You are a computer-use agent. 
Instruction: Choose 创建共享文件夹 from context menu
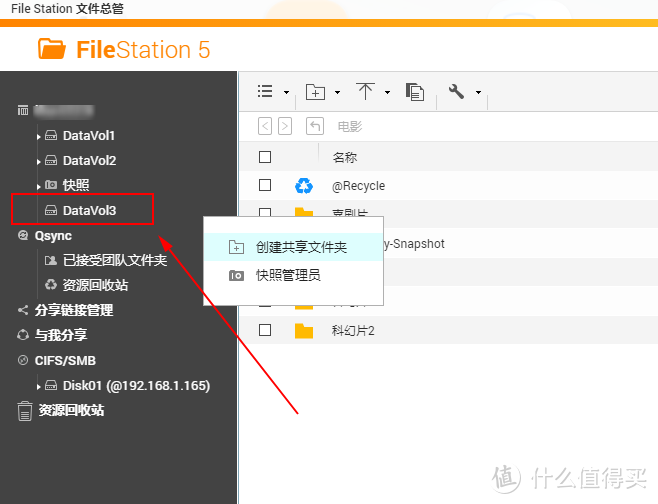(293, 247)
